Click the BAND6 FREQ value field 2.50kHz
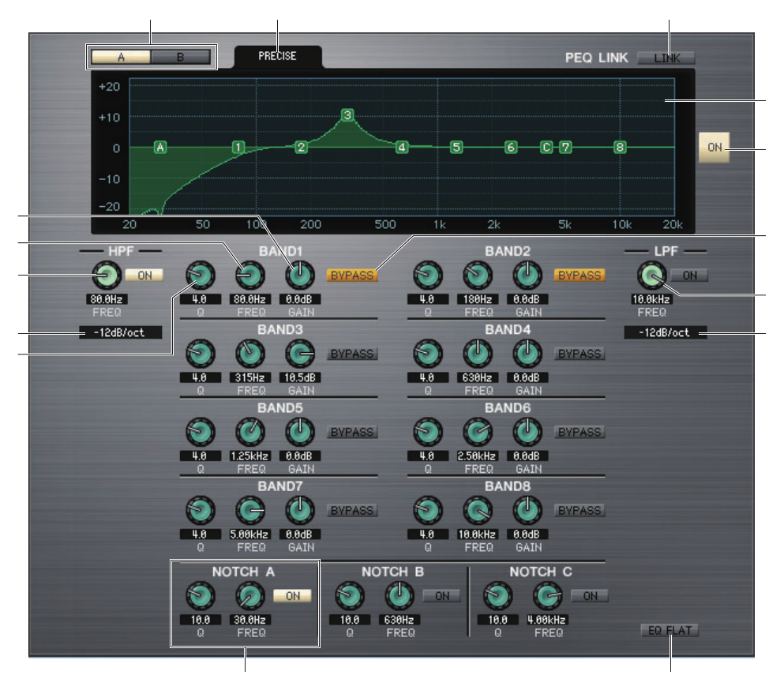784x690 pixels. (478, 456)
